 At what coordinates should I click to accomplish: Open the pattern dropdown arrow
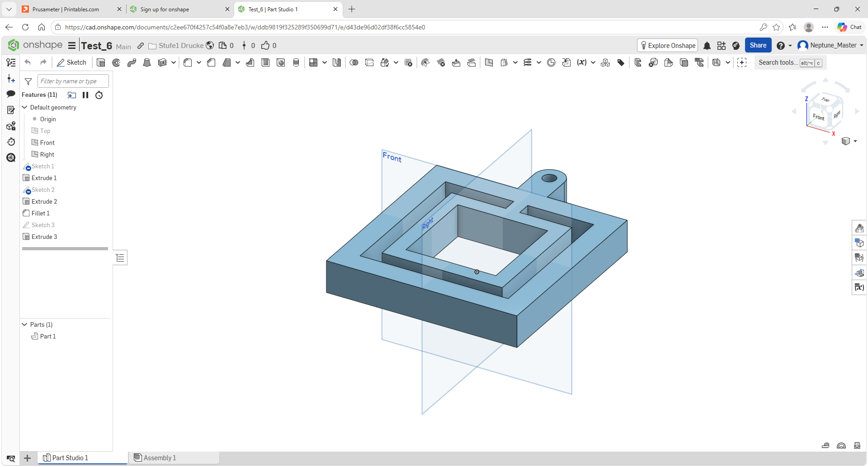[x=325, y=62]
